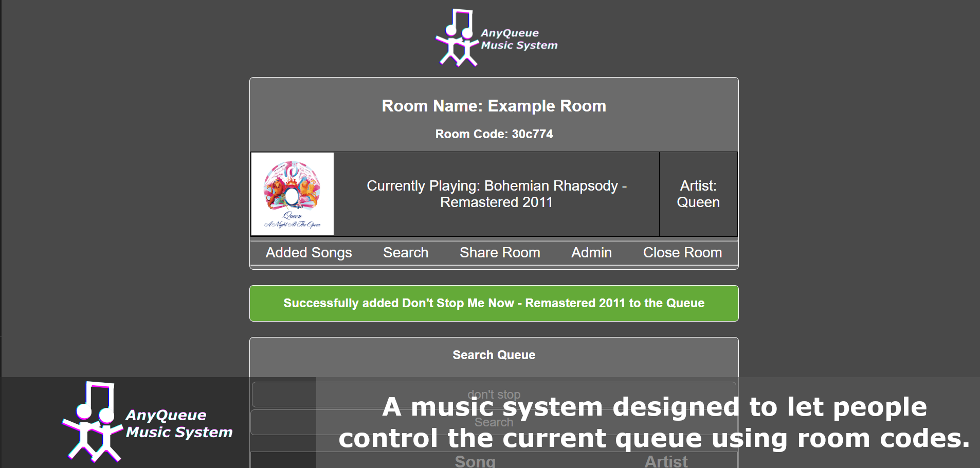Open the Search tab
Image resolution: width=980 pixels, height=468 pixels.
pos(406,253)
